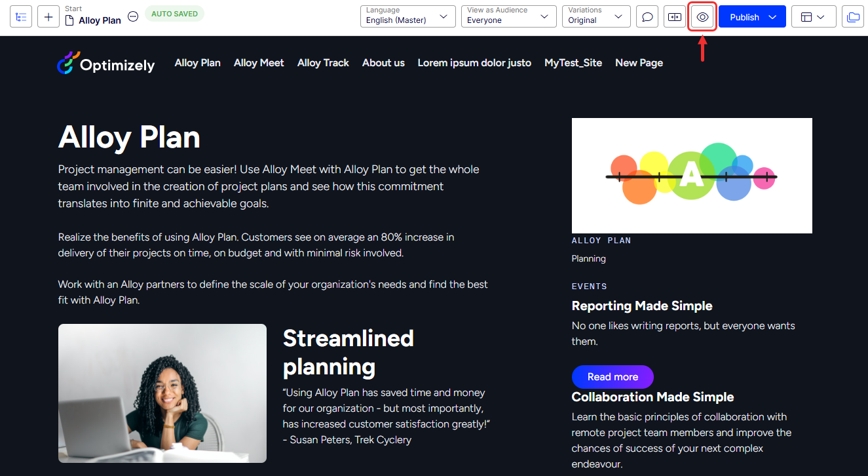Click the ALLOY PLAN caption under image
The height and width of the screenshot is (476, 868).
tap(601, 241)
